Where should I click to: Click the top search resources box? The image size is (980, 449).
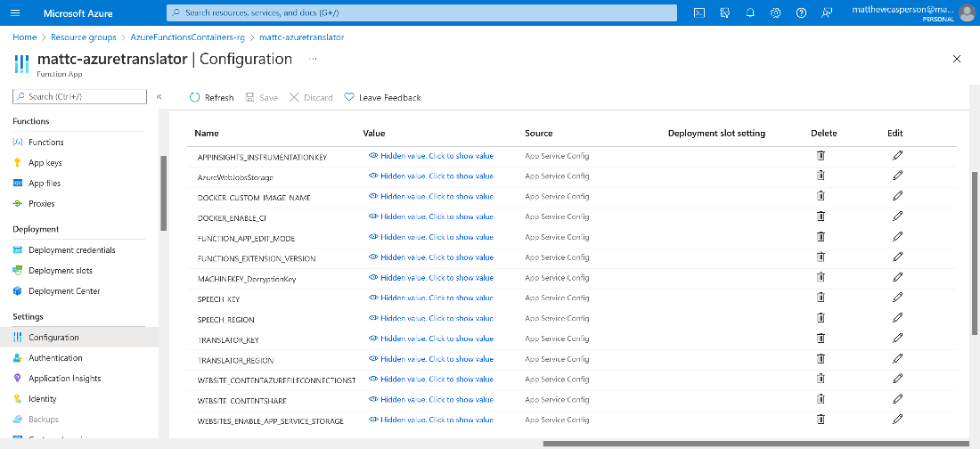(422, 12)
